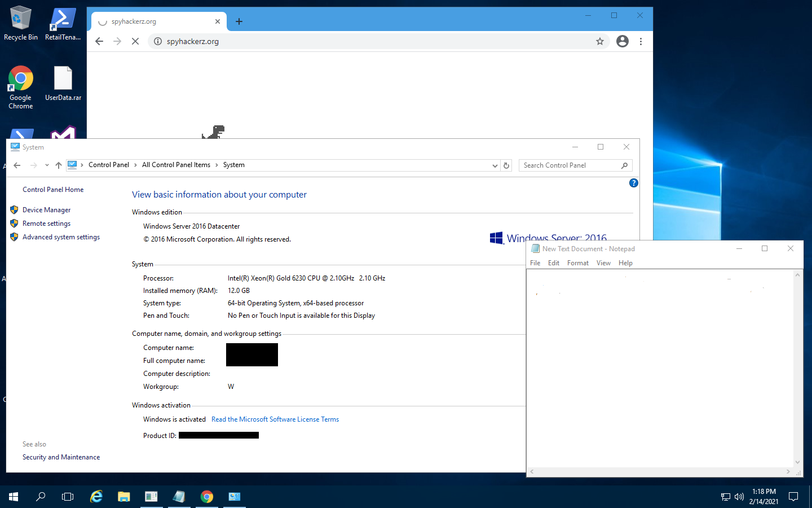Click into the Search Control Panel box
Screen dimensions: 812x508
pos(570,165)
